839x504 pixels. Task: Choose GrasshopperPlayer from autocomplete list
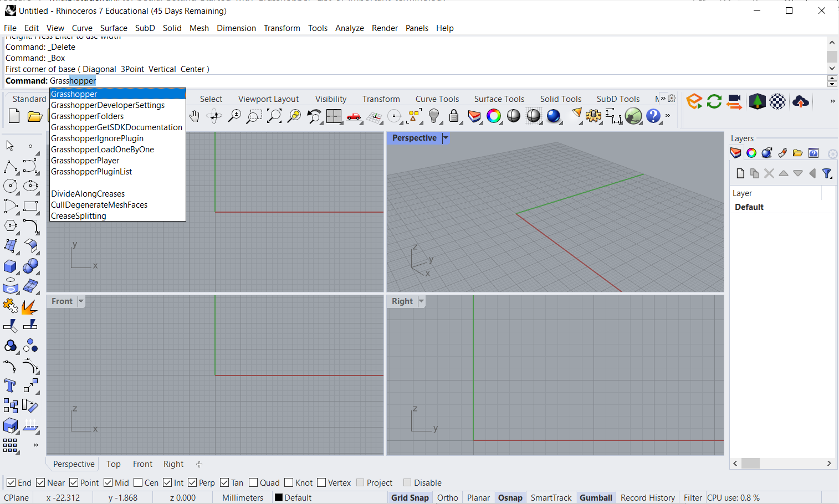pyautogui.click(x=85, y=161)
